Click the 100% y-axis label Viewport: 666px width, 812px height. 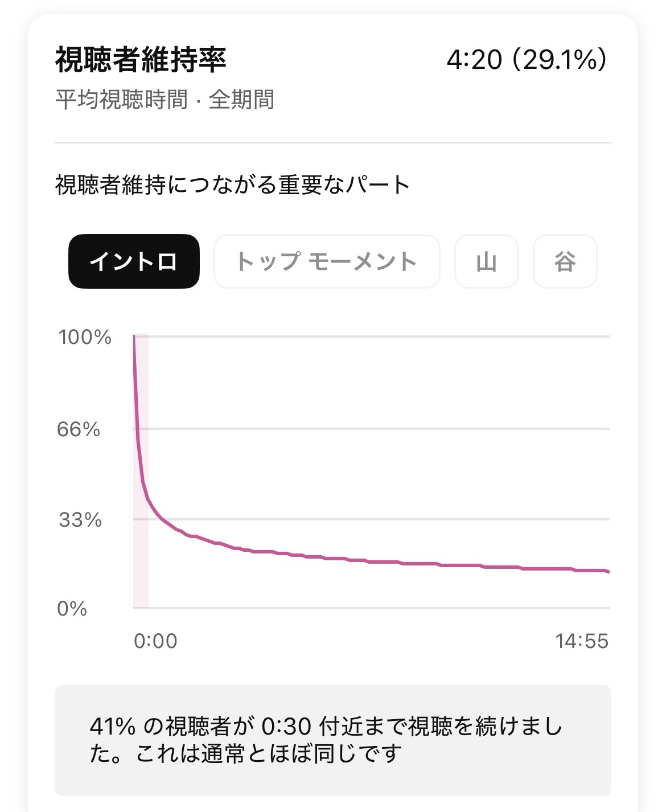(x=85, y=337)
